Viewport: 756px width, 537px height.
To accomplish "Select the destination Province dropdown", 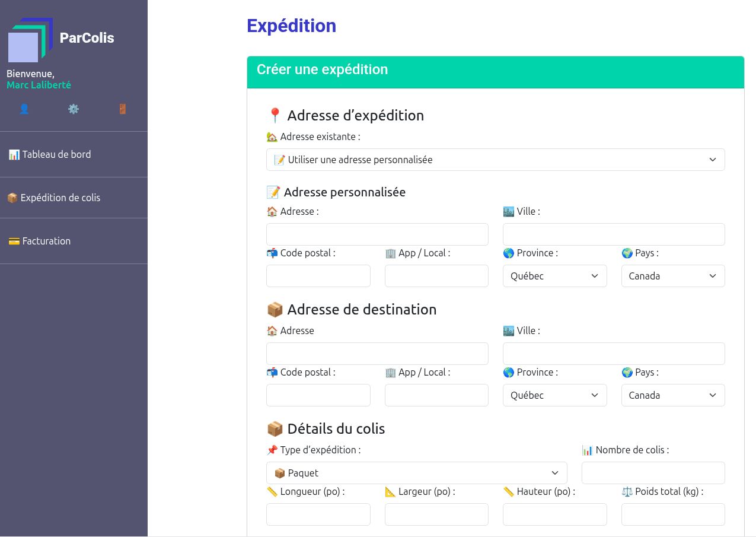I will point(554,395).
